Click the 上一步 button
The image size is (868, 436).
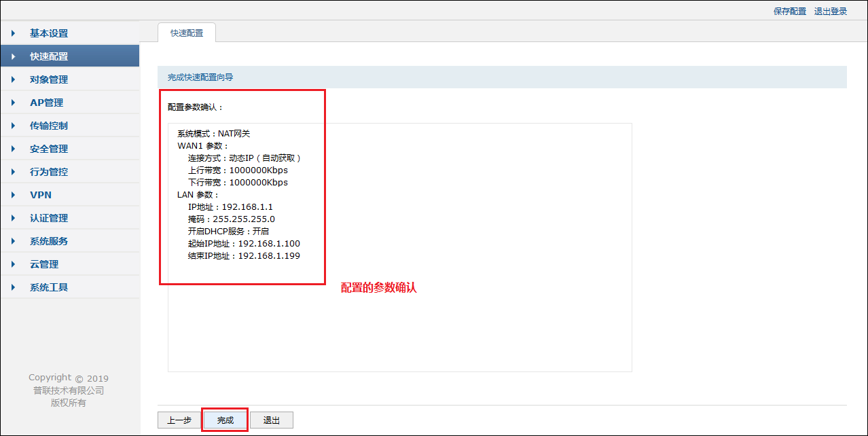point(179,420)
